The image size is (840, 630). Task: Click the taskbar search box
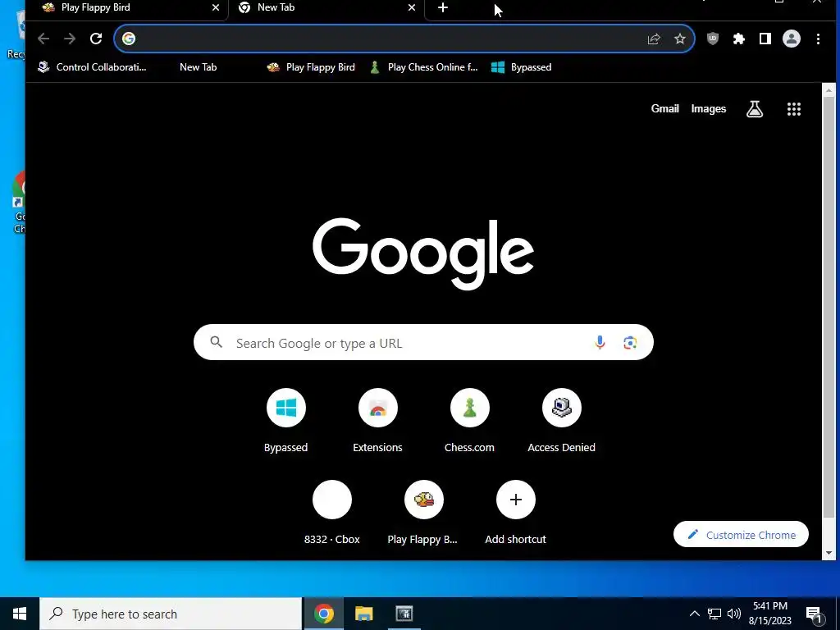point(171,614)
